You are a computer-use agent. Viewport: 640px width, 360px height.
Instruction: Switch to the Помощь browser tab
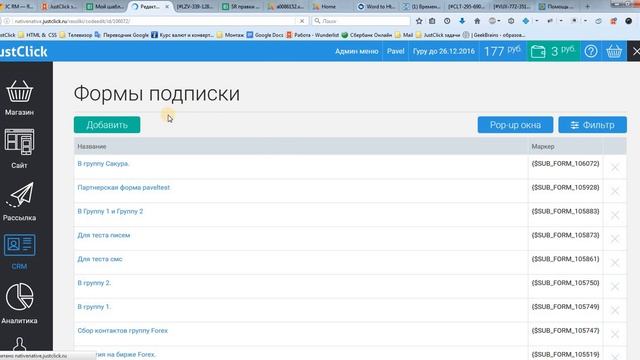click(x=556, y=7)
